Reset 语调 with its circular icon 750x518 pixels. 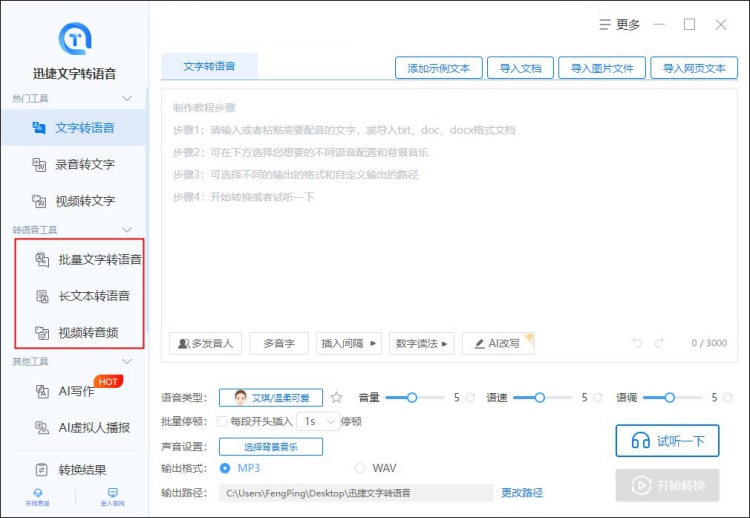point(728,397)
